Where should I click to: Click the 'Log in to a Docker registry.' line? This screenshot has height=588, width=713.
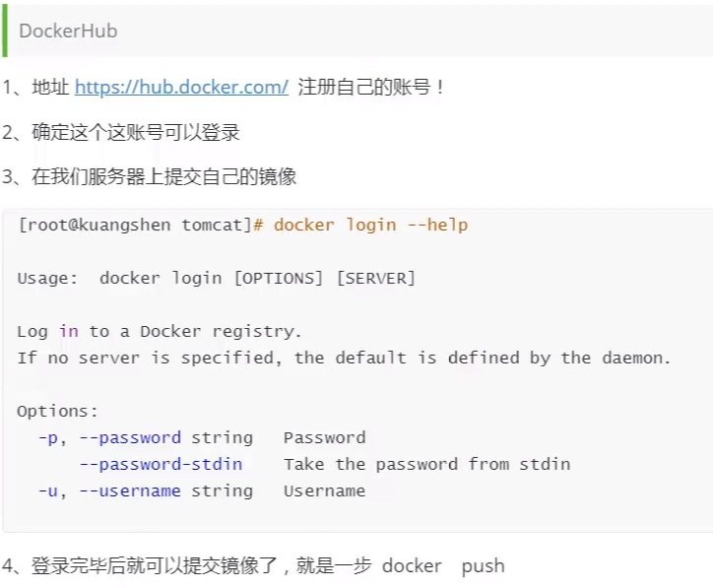click(160, 331)
